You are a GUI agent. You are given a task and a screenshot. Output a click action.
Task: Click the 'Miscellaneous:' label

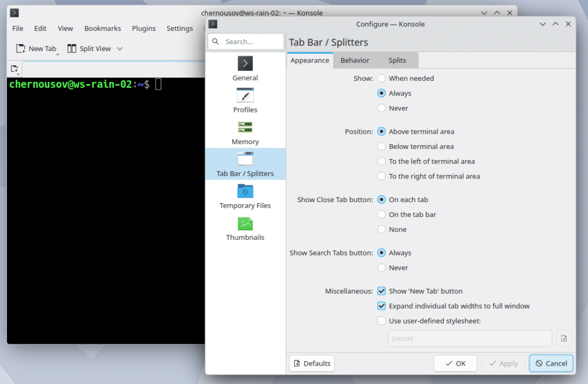[x=349, y=292]
